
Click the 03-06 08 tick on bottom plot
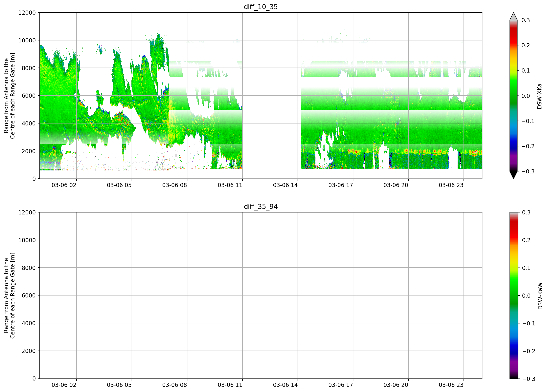175,385
